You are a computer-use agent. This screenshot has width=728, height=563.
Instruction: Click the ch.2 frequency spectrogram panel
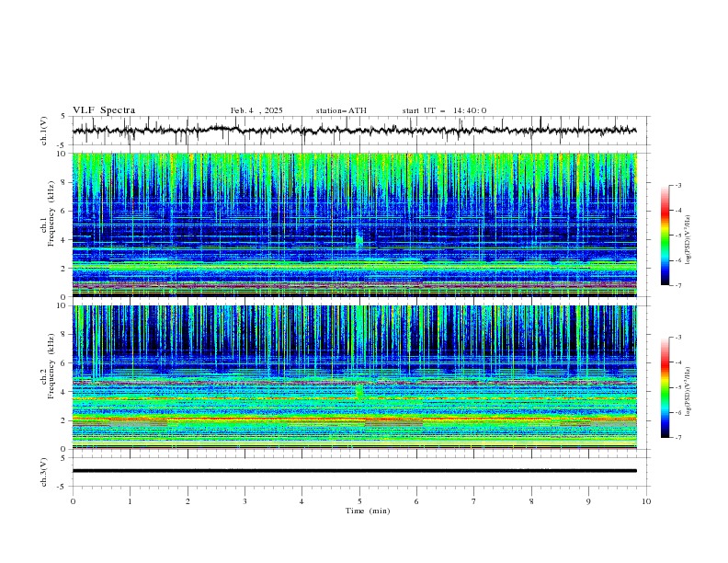(354, 377)
